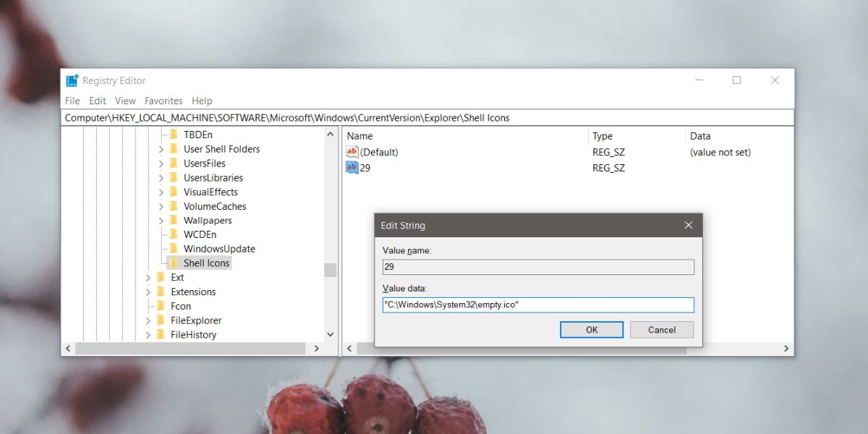Click the (Default) value name
The width and height of the screenshot is (868, 434).
379,152
